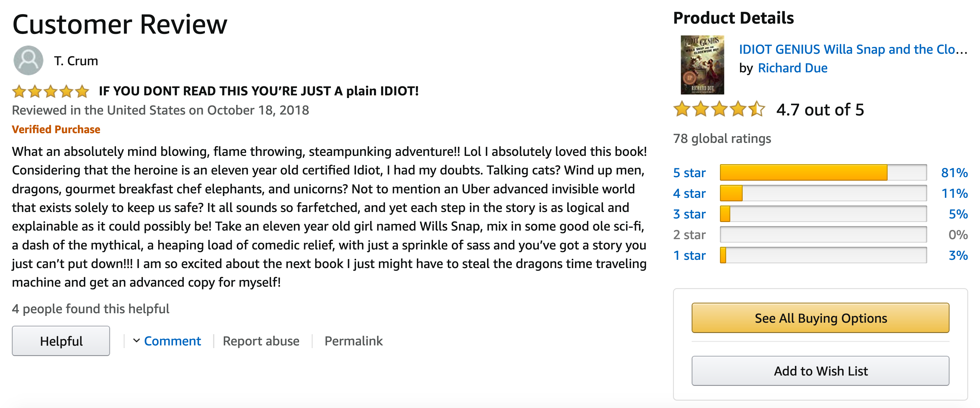The image size is (980, 408).
Task: Open the review Permalink
Action: (353, 341)
